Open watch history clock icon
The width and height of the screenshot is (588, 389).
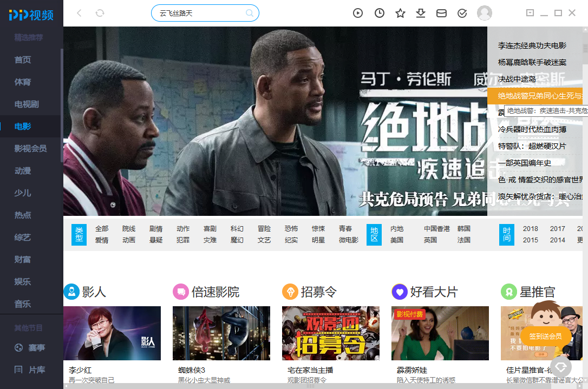(x=380, y=13)
